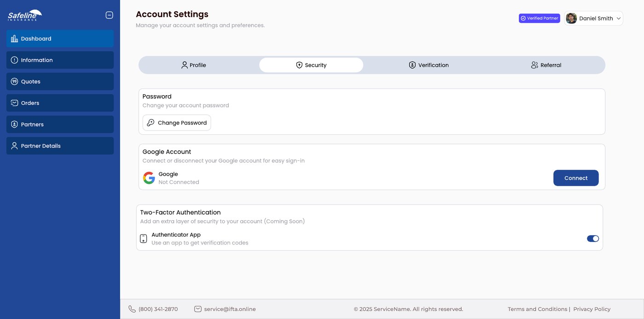Screen dimensions: 644x319
Task: Connect the Google account
Action: pyautogui.click(x=576, y=178)
